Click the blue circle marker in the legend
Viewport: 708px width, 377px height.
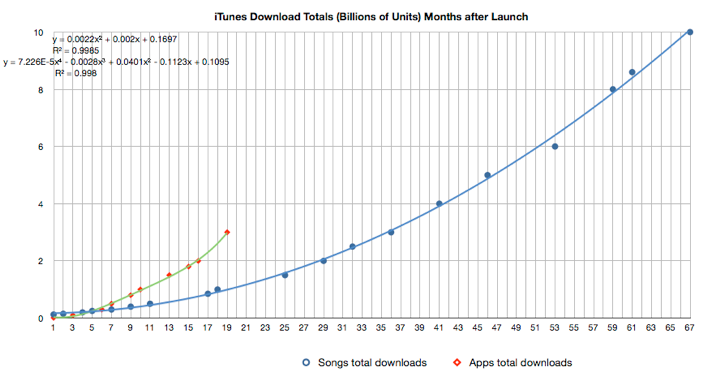[306, 363]
